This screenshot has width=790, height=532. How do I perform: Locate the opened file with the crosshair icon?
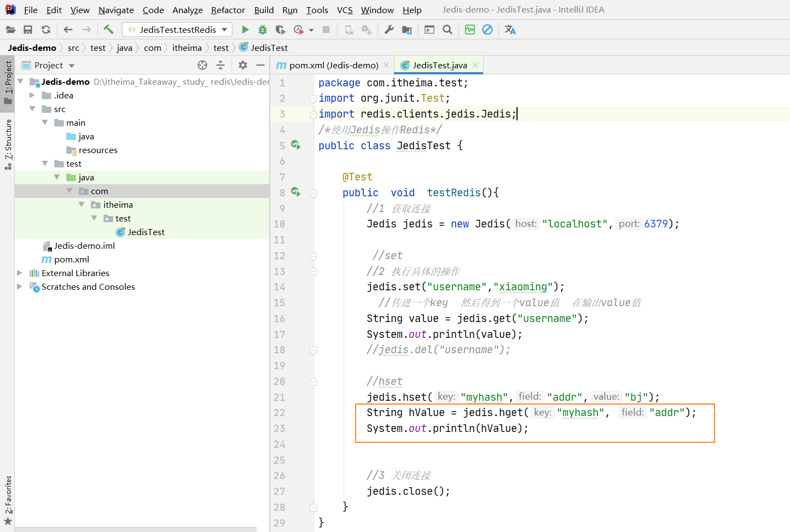(x=202, y=65)
